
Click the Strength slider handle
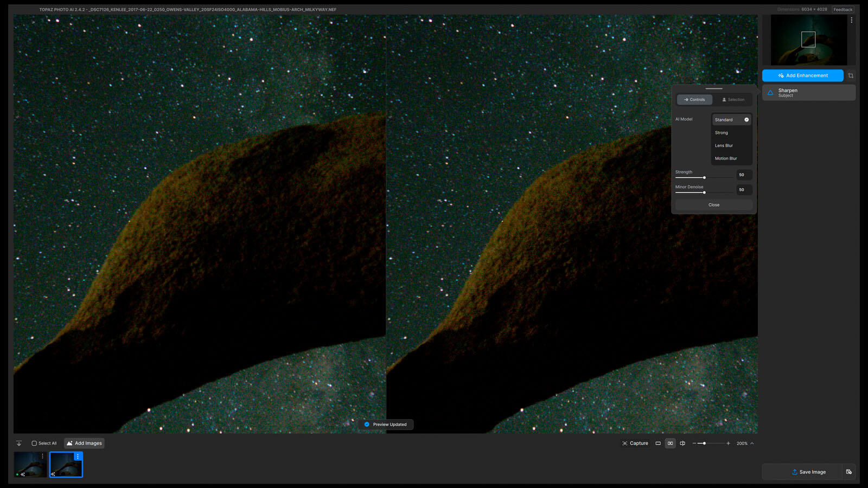704,178
